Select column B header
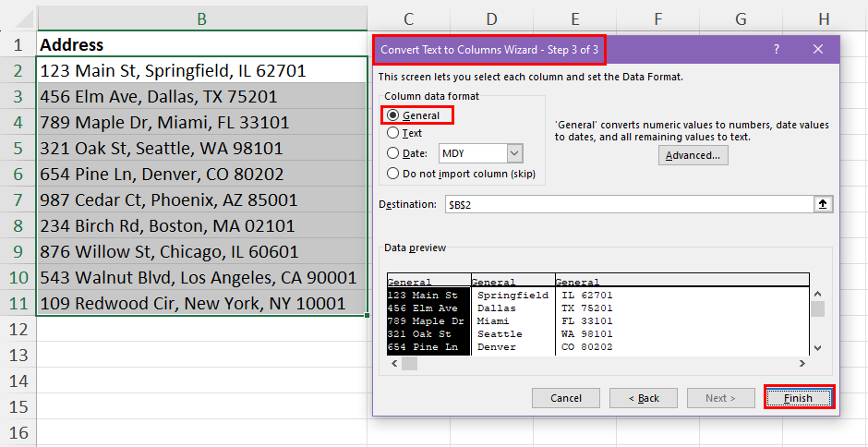Screen dimensions: 868x447 202,18
